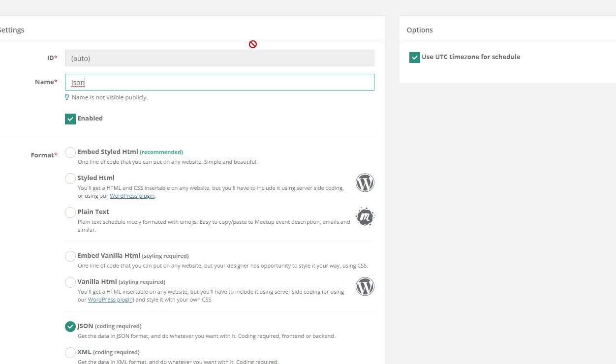Select Embed Styled Html format
The width and height of the screenshot is (616, 364).
point(70,152)
